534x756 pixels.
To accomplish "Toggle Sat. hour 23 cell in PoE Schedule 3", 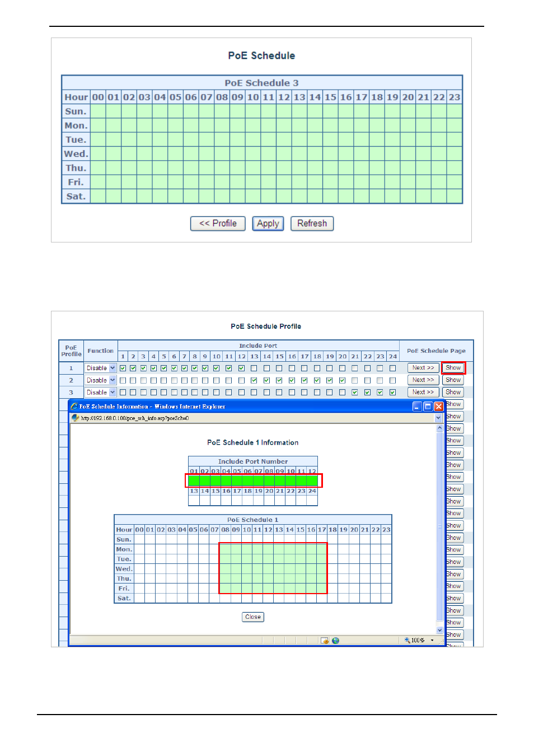I will pyautogui.click(x=455, y=196).
